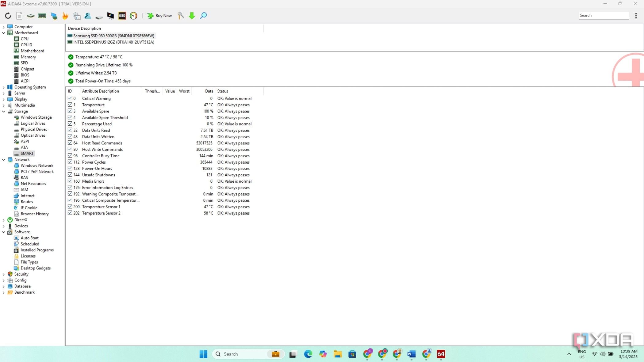Click the CPU chip toolbar icon
644x362 pixels.
pyautogui.click(x=30, y=16)
